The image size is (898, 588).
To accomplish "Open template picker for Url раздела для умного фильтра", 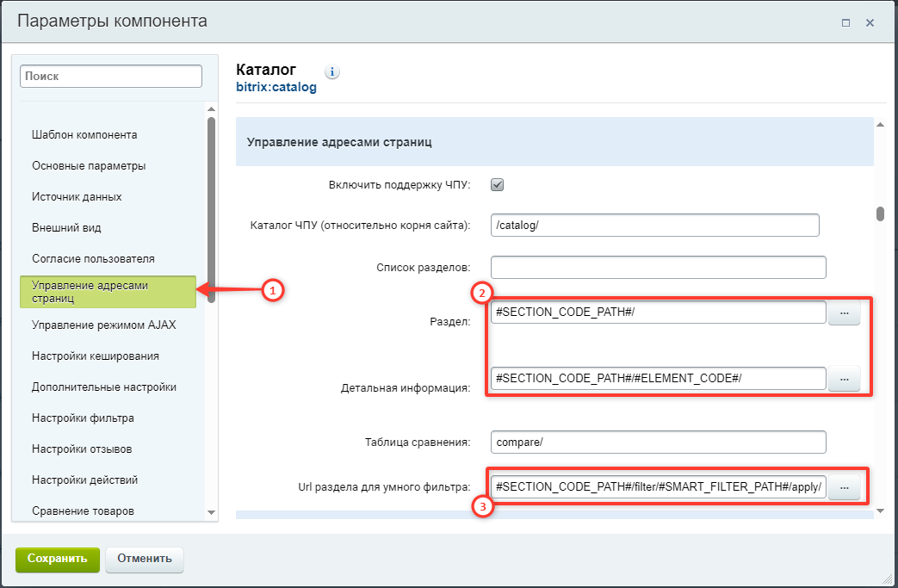I will [844, 486].
